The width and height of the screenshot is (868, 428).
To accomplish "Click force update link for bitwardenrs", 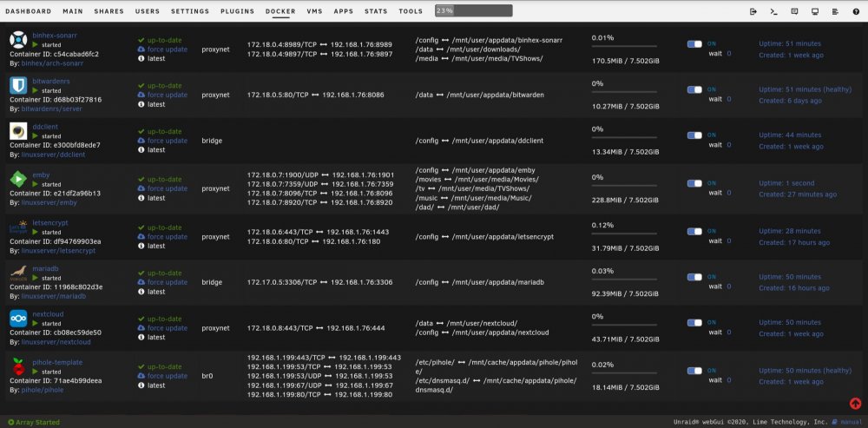I will tap(168, 95).
